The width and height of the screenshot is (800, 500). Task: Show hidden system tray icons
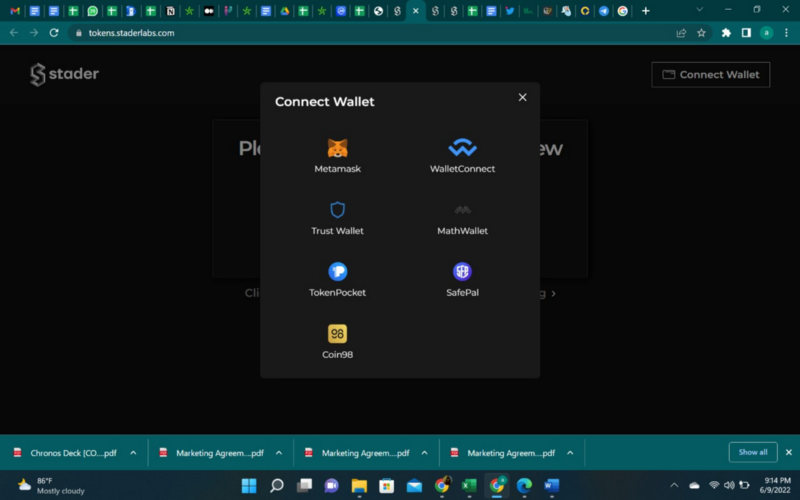(x=674, y=485)
